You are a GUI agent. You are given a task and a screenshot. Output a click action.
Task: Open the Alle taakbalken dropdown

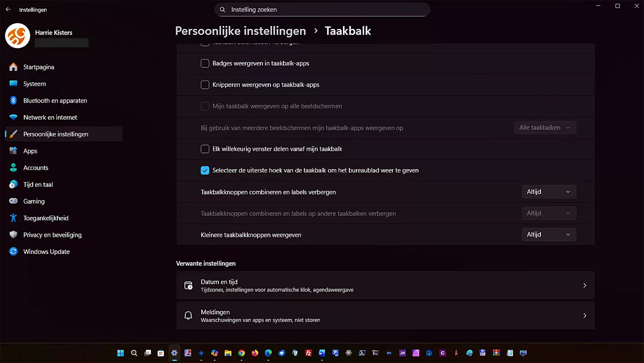click(545, 127)
